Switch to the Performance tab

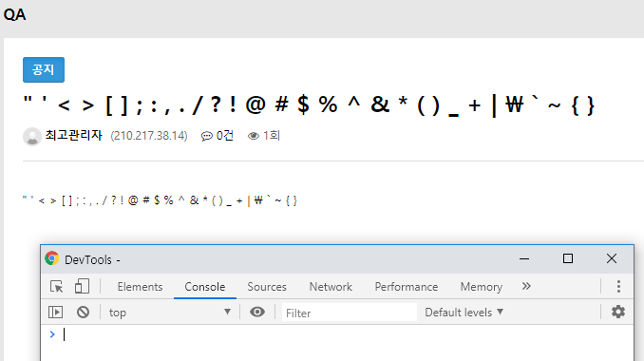pos(407,287)
